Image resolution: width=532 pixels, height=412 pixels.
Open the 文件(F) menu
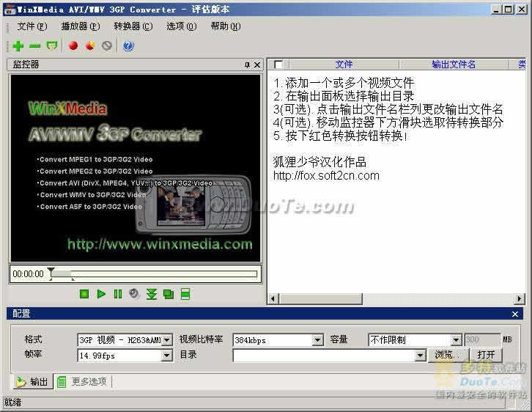(x=32, y=26)
